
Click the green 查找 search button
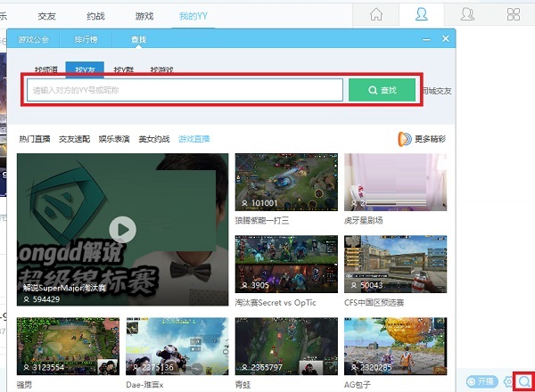coord(383,90)
